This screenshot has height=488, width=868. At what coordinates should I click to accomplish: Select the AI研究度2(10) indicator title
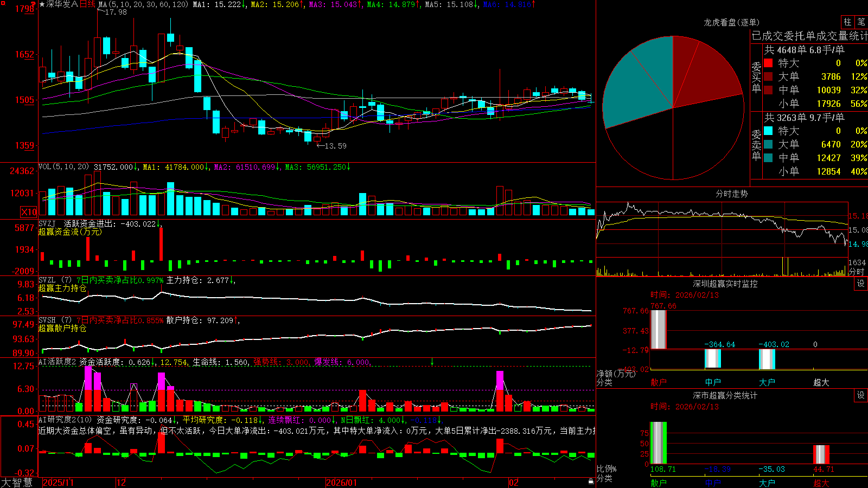66,420
